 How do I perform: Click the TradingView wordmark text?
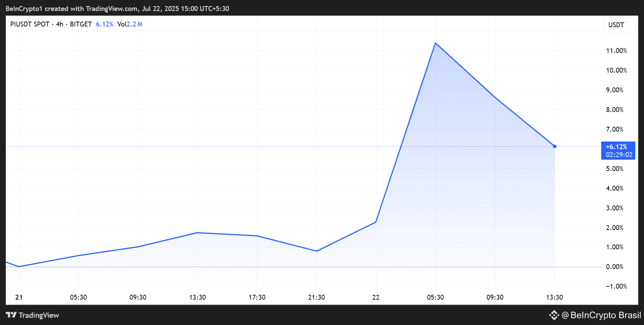pyautogui.click(x=39, y=315)
